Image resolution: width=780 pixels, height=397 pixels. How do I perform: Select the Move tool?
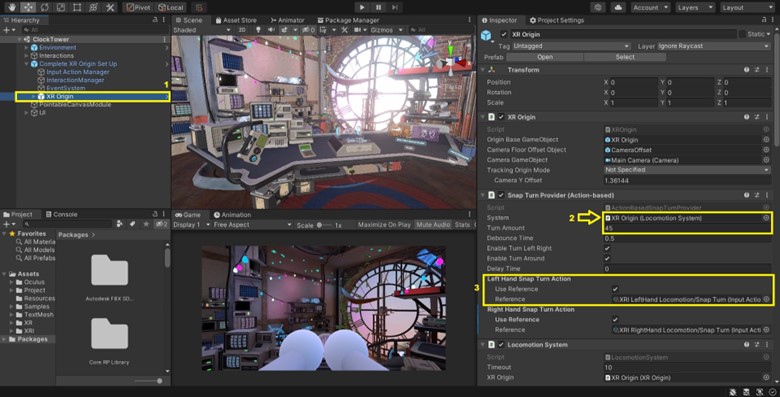(x=28, y=7)
